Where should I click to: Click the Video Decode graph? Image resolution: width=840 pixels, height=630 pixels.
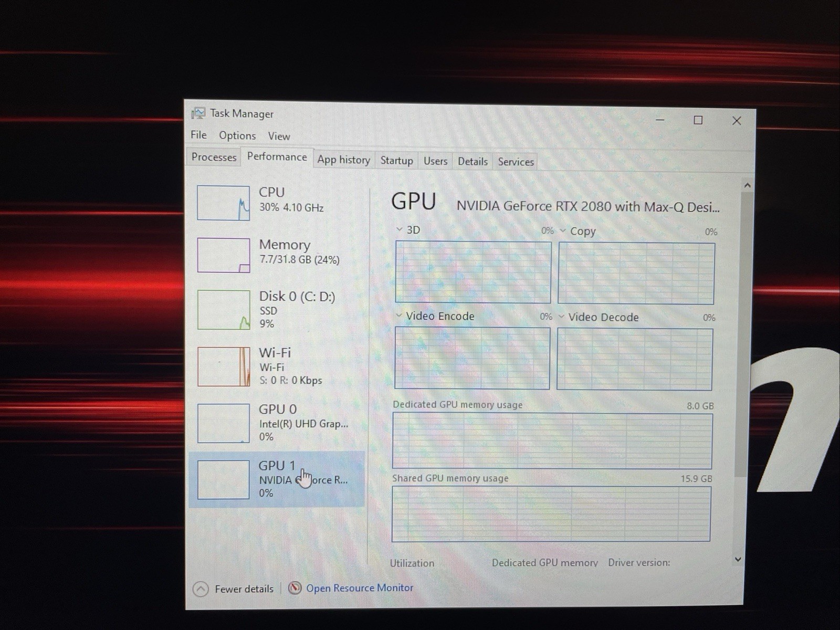click(x=635, y=360)
